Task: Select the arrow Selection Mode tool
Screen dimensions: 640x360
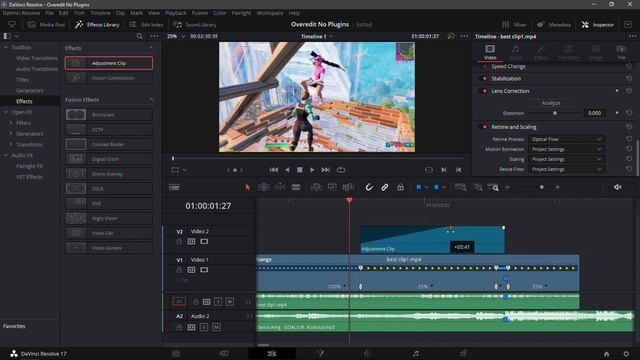Action: (x=248, y=187)
